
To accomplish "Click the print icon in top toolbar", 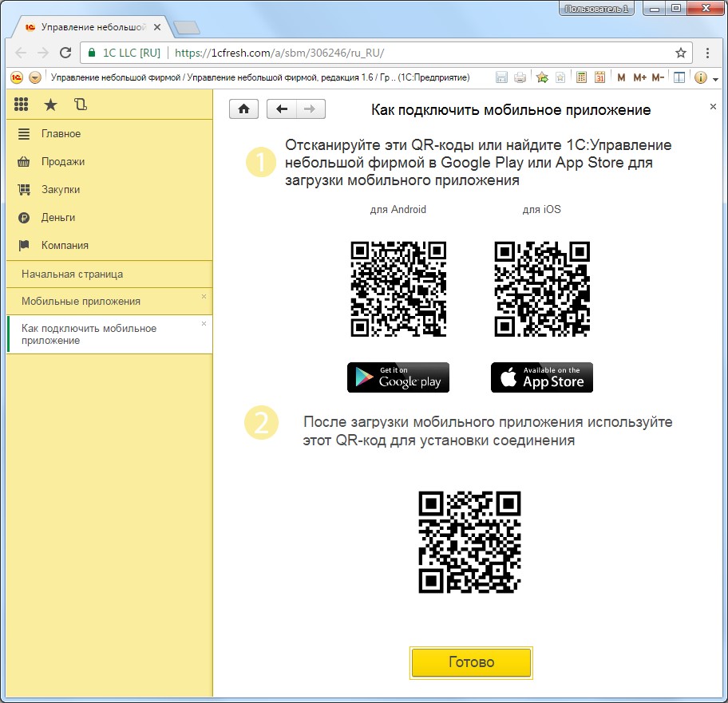I will [520, 77].
